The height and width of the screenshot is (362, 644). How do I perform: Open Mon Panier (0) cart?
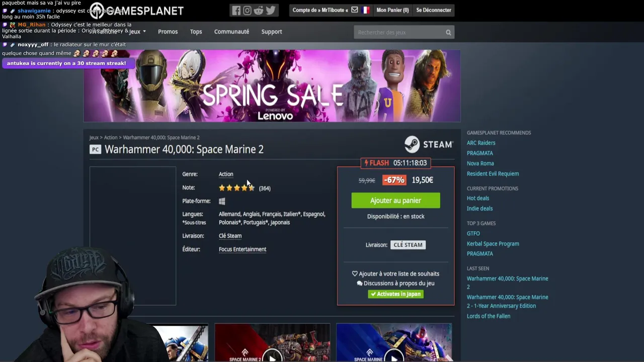coord(392,10)
